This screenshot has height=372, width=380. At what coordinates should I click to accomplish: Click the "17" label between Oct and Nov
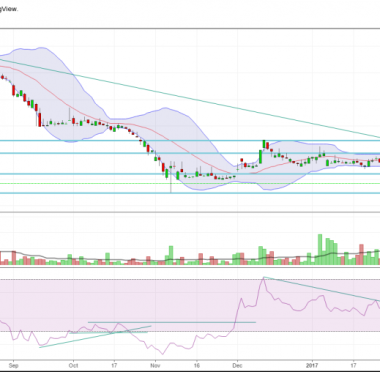[x=114, y=366]
